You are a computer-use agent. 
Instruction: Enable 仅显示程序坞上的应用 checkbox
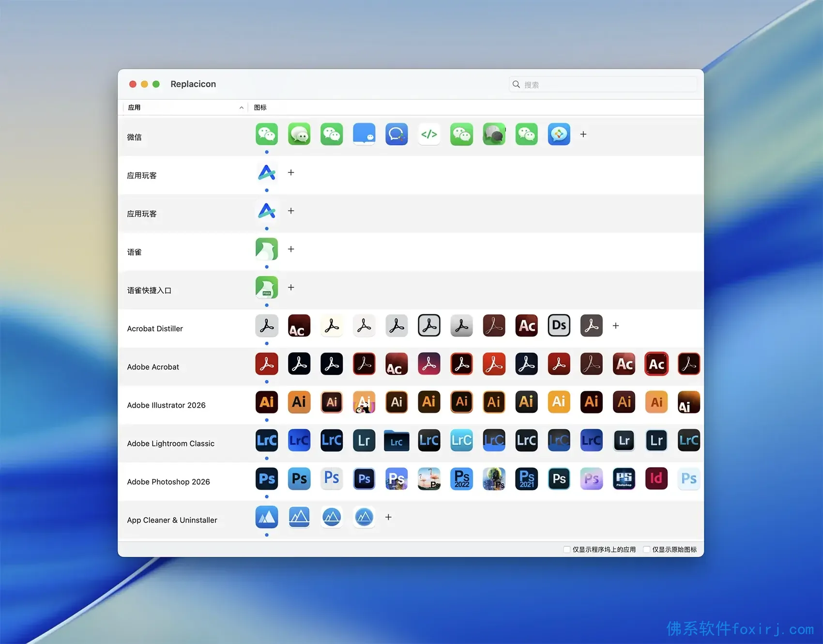pyautogui.click(x=566, y=549)
